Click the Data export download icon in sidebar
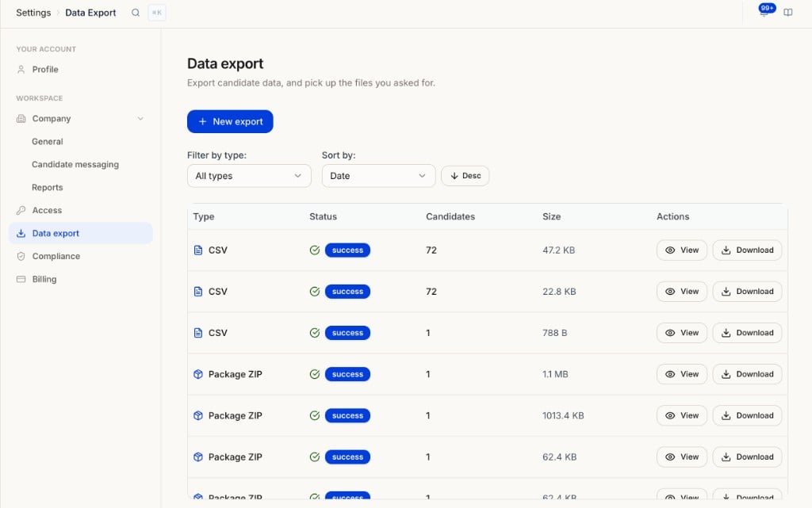Screen dimensions: 812x508 tap(21, 233)
